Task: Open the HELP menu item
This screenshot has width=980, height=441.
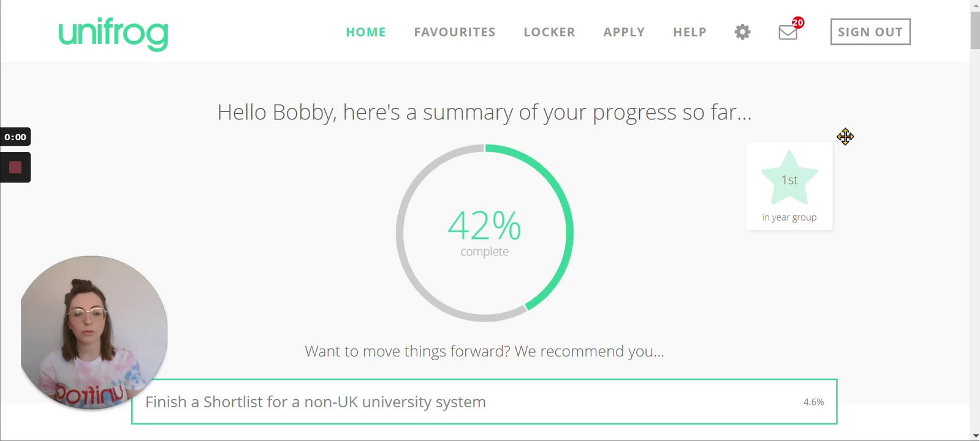Action: (689, 32)
